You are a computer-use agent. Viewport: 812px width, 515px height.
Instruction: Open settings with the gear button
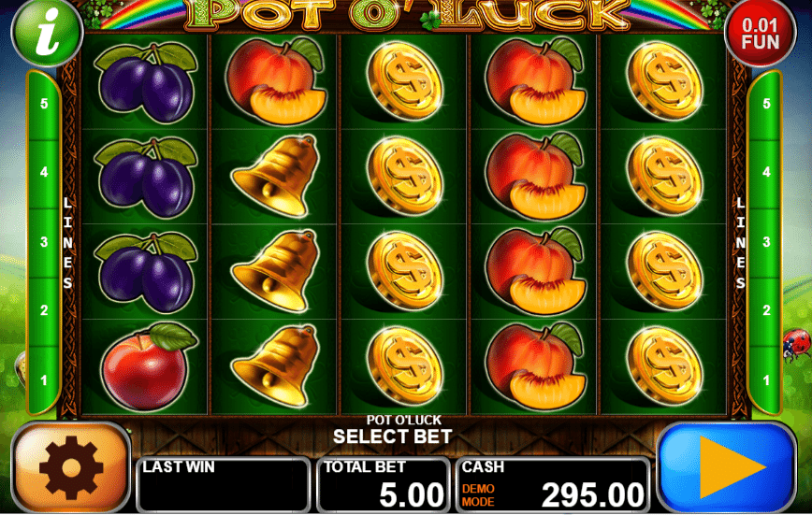(x=71, y=468)
